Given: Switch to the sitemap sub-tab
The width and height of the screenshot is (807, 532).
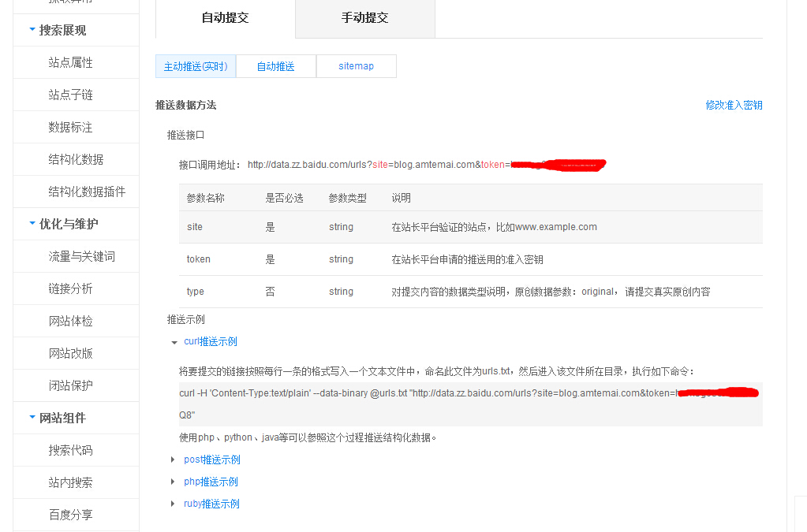Looking at the screenshot, I should (356, 66).
